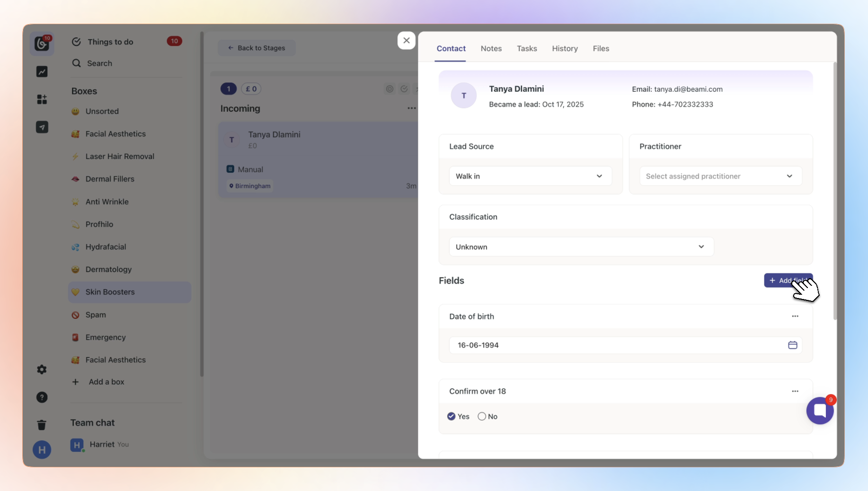
Task: Open Confirm over 18 options menu
Action: [795, 391]
